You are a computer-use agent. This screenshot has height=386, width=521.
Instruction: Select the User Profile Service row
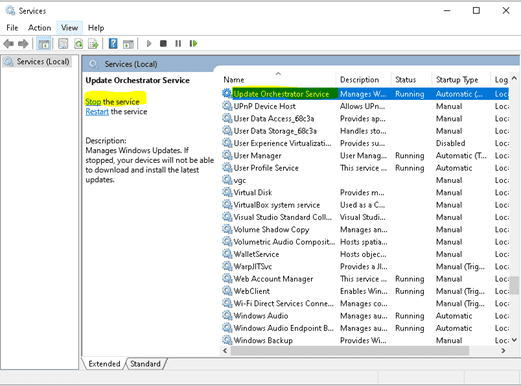click(x=365, y=168)
